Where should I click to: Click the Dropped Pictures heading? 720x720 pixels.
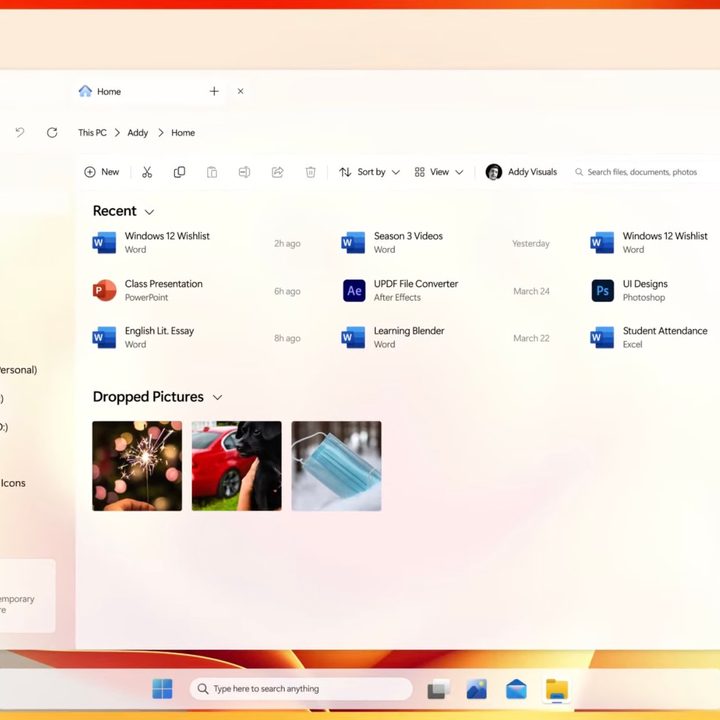pyautogui.click(x=148, y=397)
